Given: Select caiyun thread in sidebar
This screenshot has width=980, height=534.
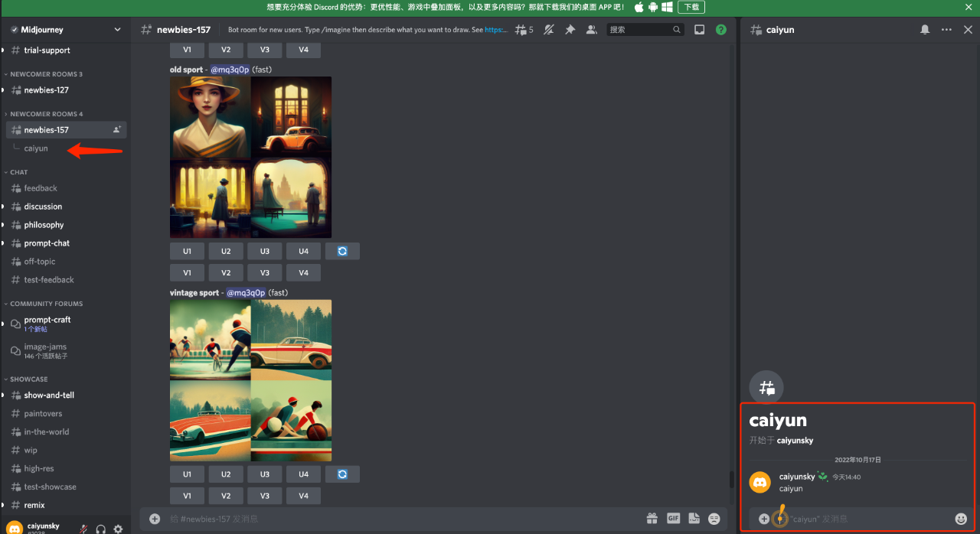Looking at the screenshot, I should coord(36,148).
